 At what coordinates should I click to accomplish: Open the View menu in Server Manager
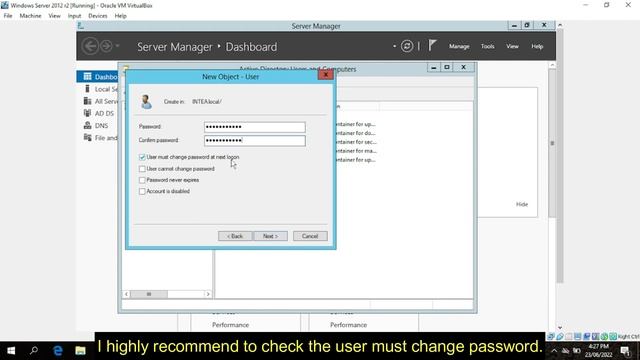pos(512,47)
